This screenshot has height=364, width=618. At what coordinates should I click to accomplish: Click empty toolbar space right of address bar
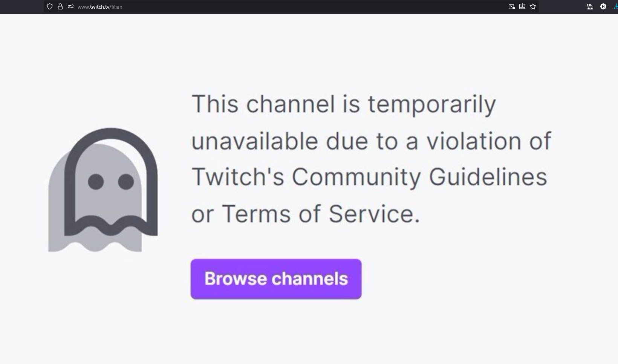(561, 6)
